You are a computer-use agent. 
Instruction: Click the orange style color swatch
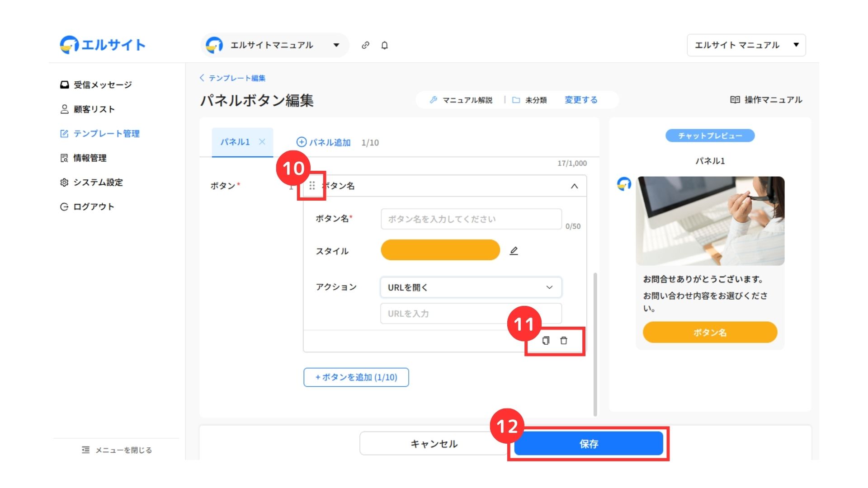point(440,250)
